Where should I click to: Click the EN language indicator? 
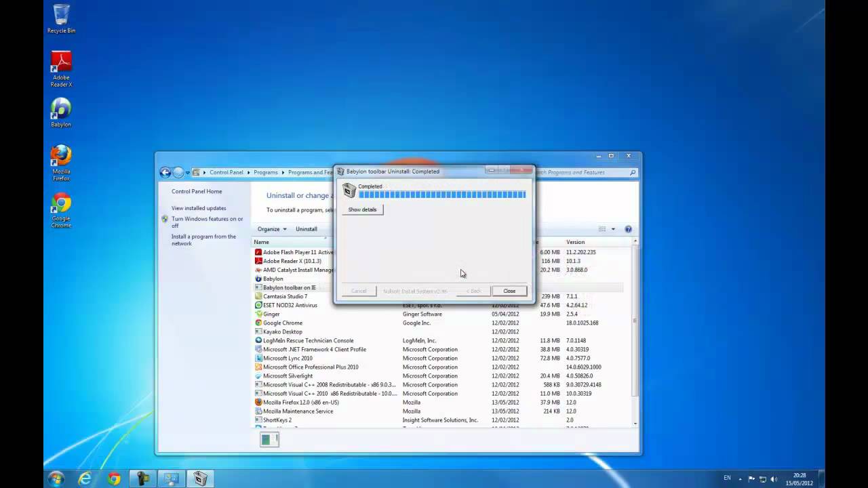(727, 478)
